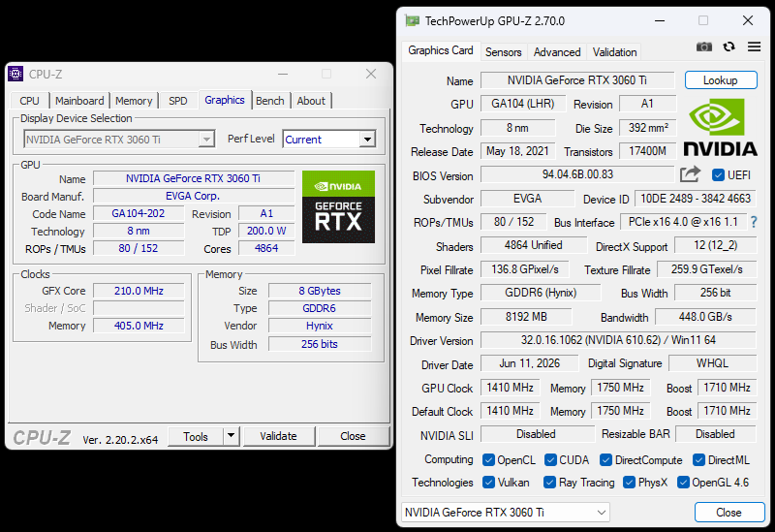The width and height of the screenshot is (775, 532).
Task: Switch to the Memory tab in CPU-Z
Action: (x=134, y=101)
